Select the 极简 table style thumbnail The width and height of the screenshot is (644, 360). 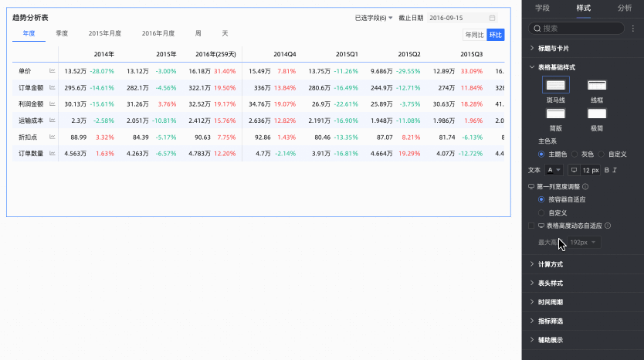coord(597,114)
